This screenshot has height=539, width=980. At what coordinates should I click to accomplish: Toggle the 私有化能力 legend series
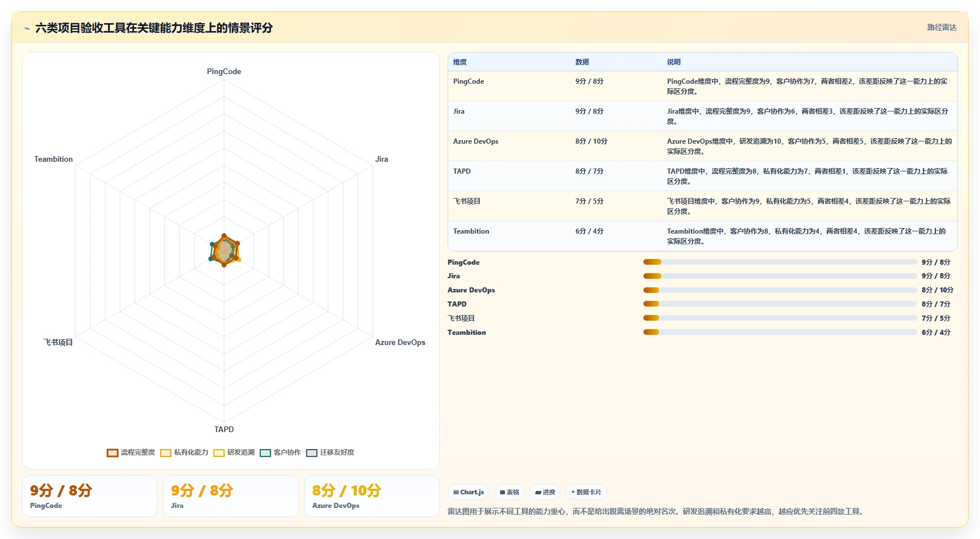pos(184,452)
